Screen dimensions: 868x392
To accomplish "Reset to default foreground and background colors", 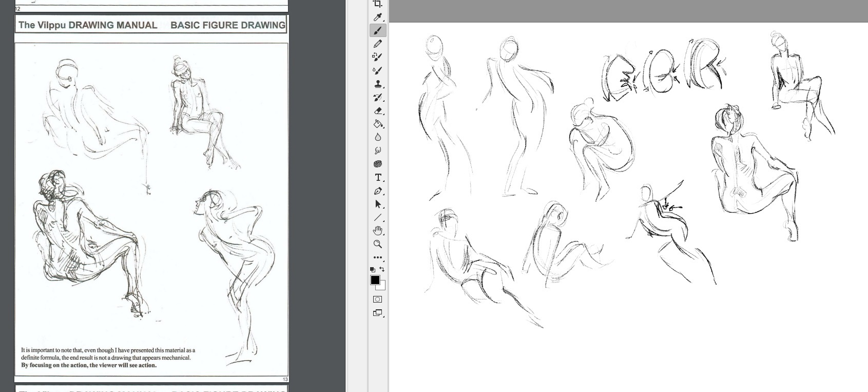I will (373, 269).
